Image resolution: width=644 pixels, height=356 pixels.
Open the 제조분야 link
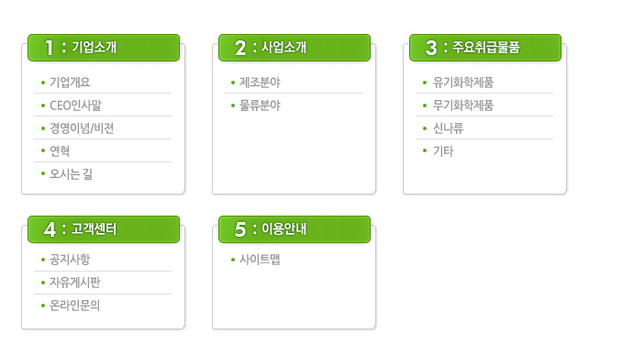(x=260, y=83)
